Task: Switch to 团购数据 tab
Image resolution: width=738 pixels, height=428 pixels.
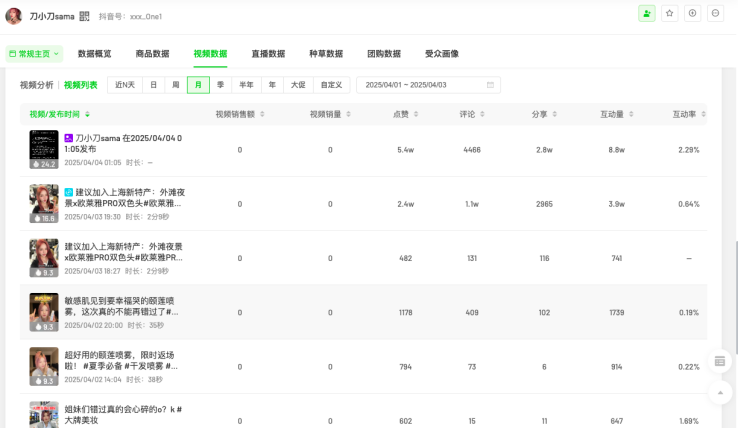Action: 384,54
